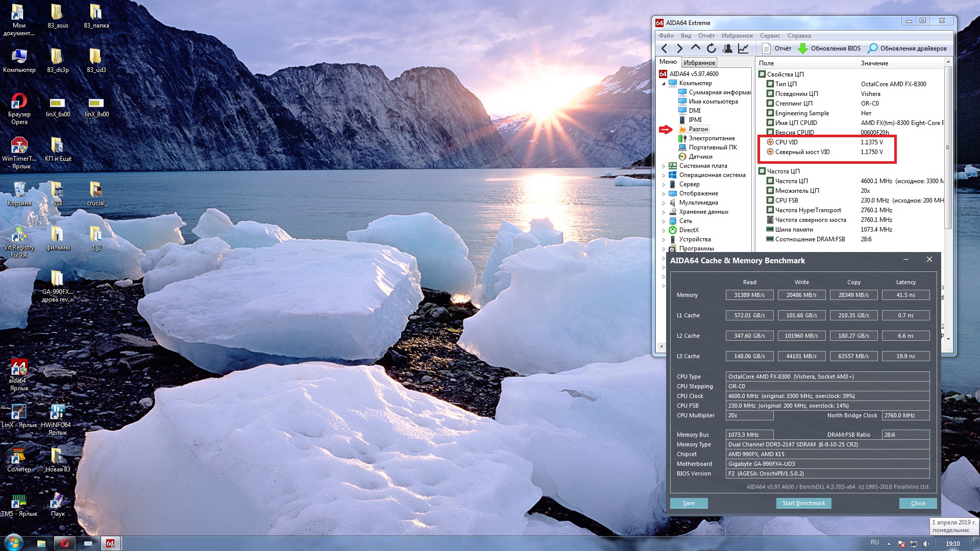Click Обновления драйверов magnifier button
Viewport: 980px width, 551px height.
click(908, 48)
